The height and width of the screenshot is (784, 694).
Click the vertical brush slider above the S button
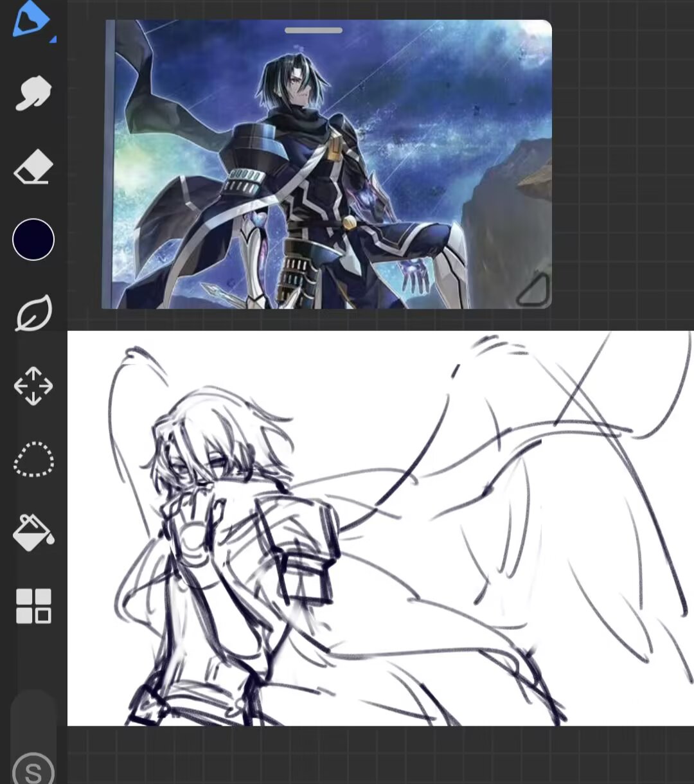click(33, 720)
